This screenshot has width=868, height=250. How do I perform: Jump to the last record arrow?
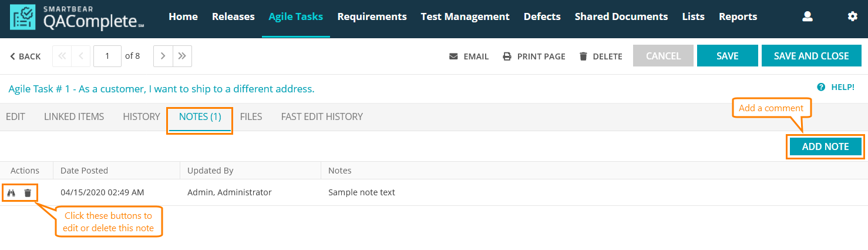(x=182, y=56)
